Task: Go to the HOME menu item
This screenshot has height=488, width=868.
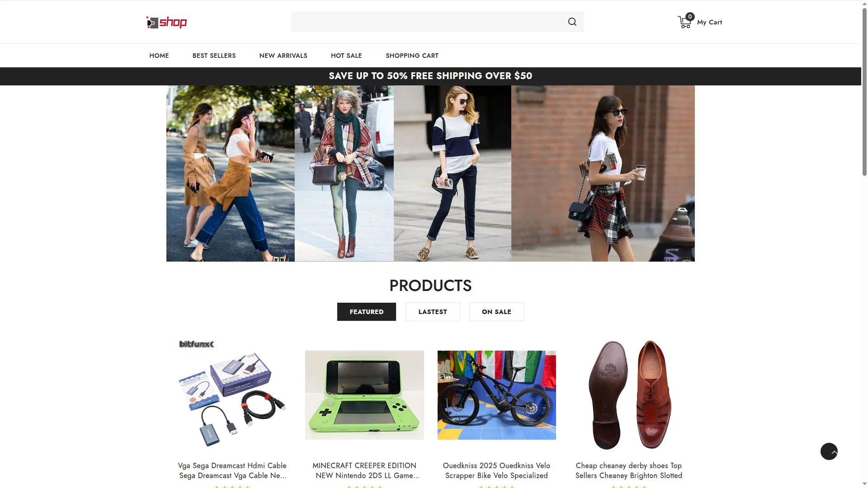Action: click(x=159, y=56)
